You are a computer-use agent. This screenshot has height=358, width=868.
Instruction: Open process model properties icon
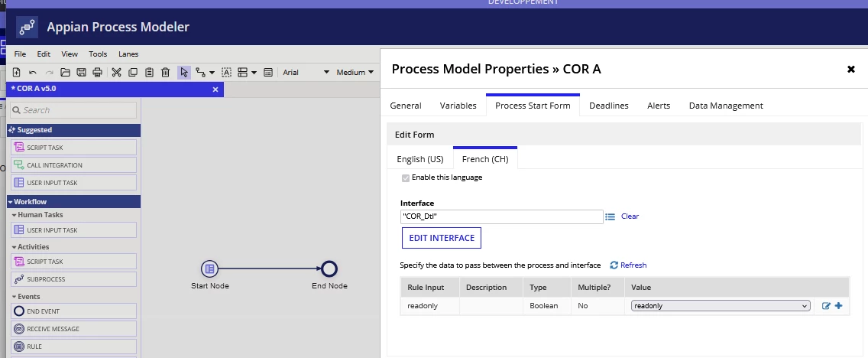[x=268, y=73]
